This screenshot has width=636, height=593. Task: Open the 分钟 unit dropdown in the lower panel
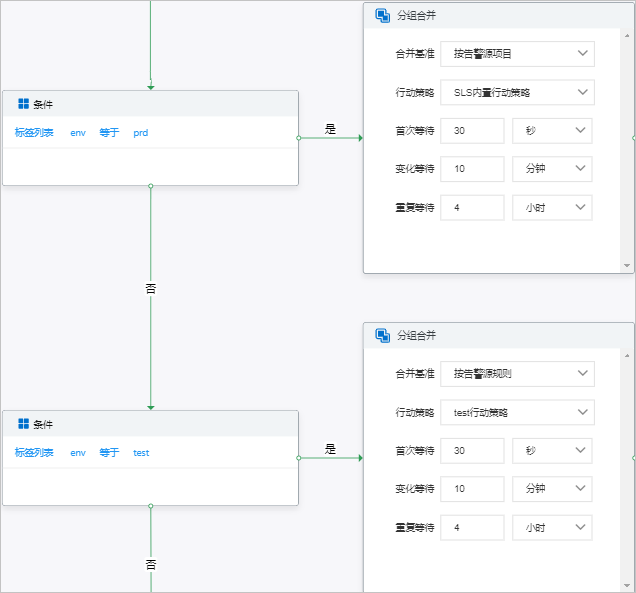click(552, 489)
